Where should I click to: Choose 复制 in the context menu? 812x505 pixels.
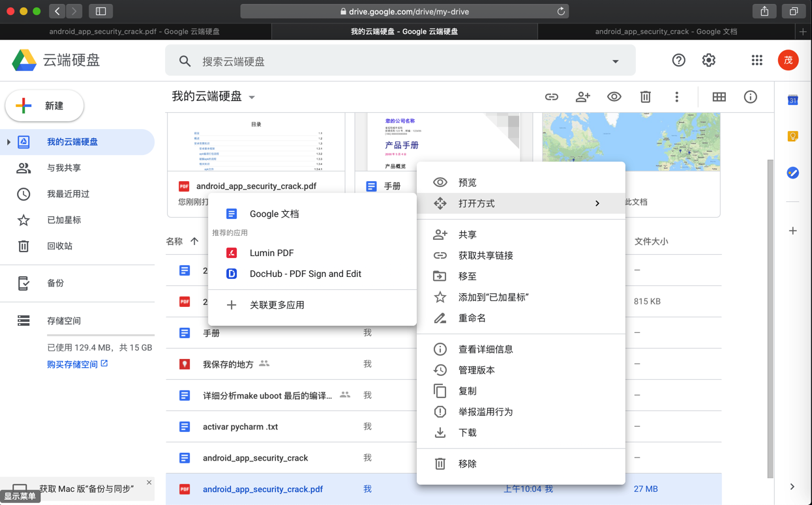pos(520,391)
